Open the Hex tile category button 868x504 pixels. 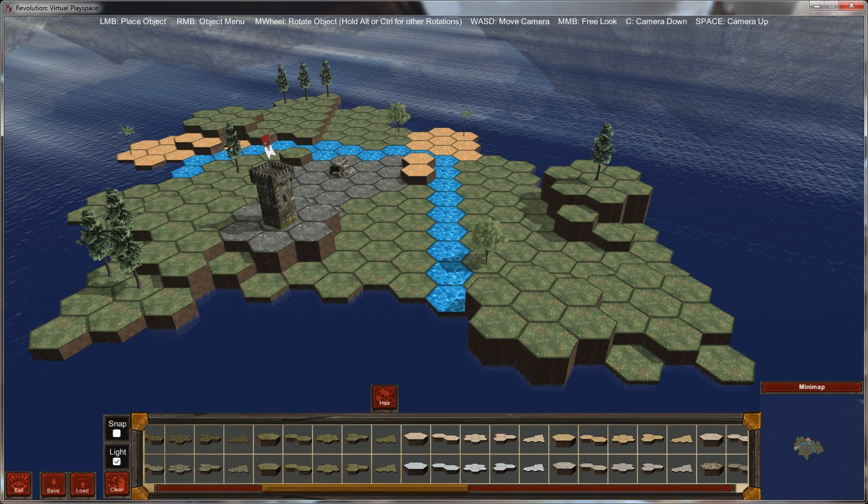click(385, 398)
